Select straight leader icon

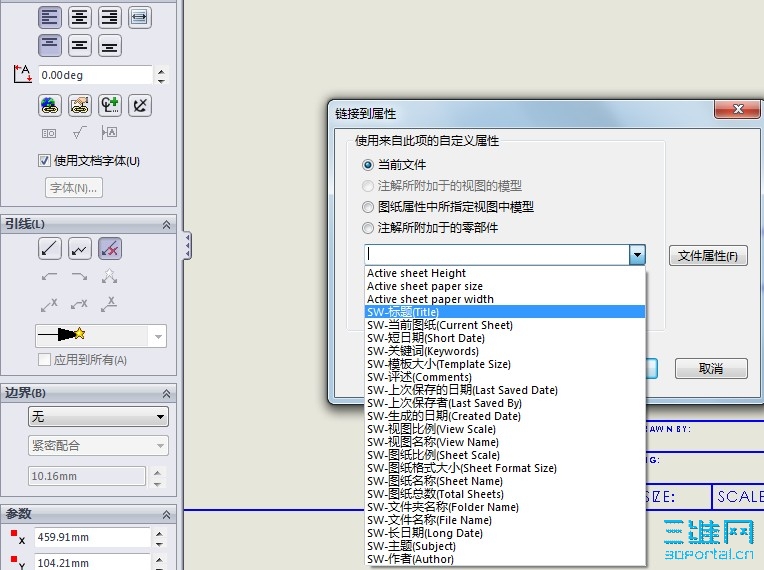(x=50, y=248)
